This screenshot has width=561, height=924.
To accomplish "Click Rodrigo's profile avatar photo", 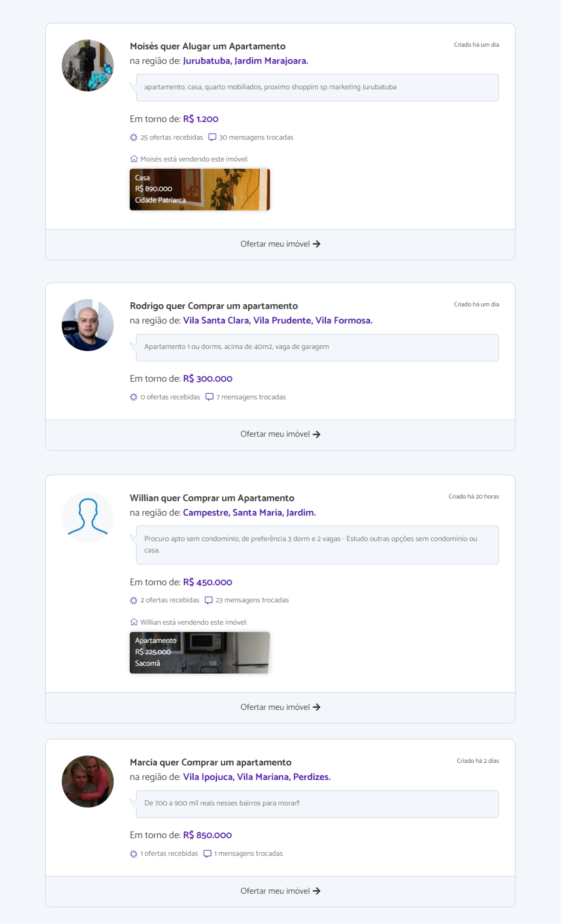I will [87, 325].
